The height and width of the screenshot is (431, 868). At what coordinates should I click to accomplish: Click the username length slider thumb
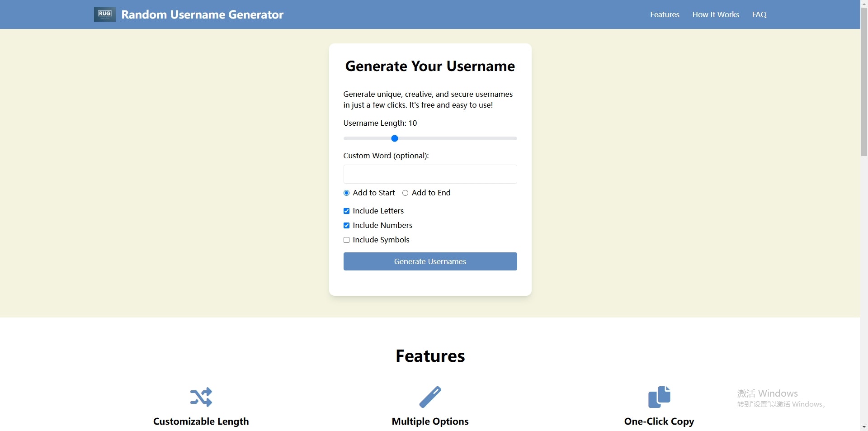[x=394, y=138]
